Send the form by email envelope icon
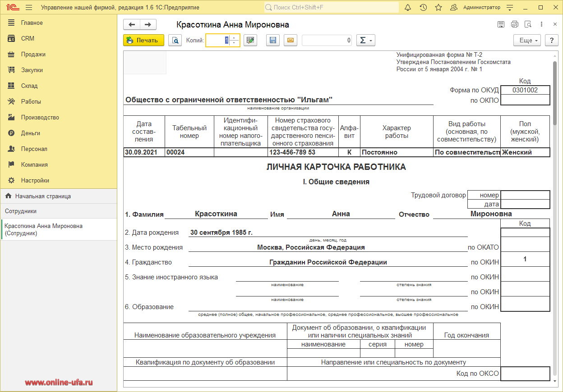The image size is (563, 392). [290, 40]
